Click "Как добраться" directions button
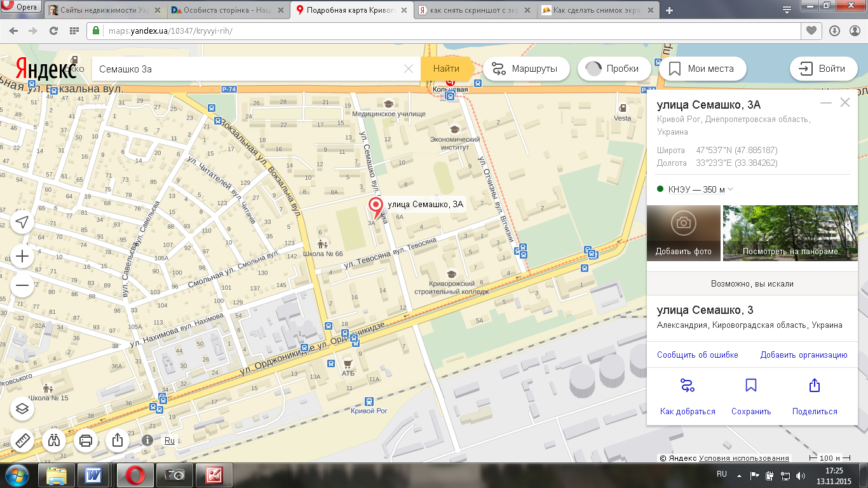This screenshot has height=488, width=868. click(688, 396)
